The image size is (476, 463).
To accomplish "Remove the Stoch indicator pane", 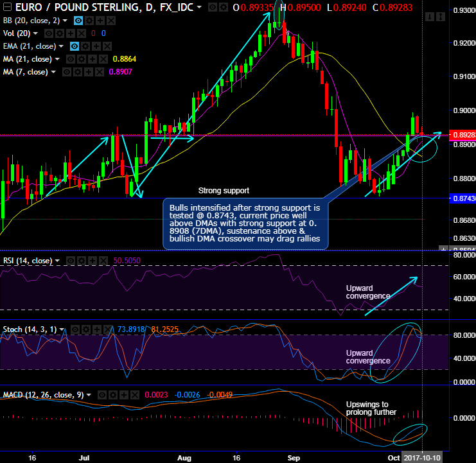I will pos(108,329).
